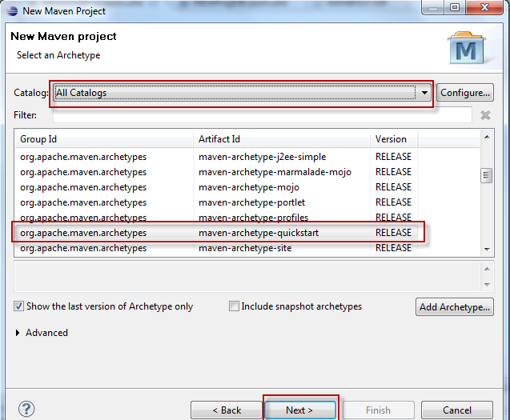The width and height of the screenshot is (510, 420).
Task: Click the Next > button
Action: 300,410
